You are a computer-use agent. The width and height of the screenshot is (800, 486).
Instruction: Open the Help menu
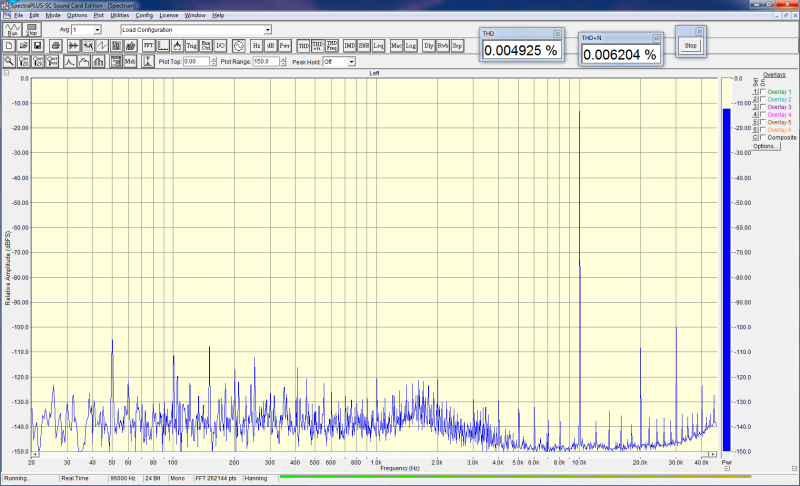pyautogui.click(x=218, y=15)
